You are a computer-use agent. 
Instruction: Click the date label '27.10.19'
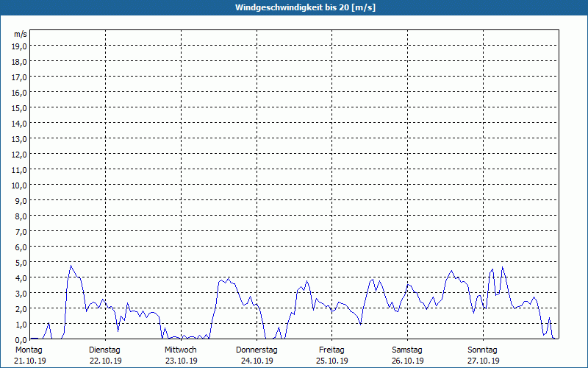[x=483, y=361]
